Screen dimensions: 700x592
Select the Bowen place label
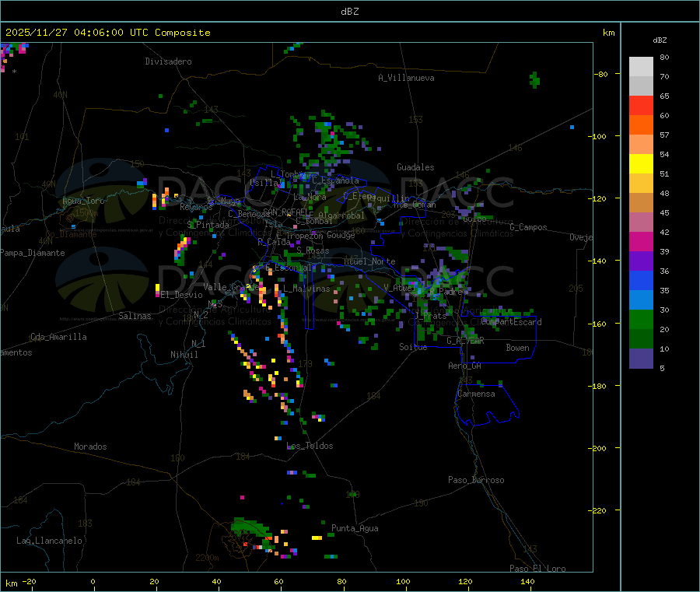click(517, 348)
